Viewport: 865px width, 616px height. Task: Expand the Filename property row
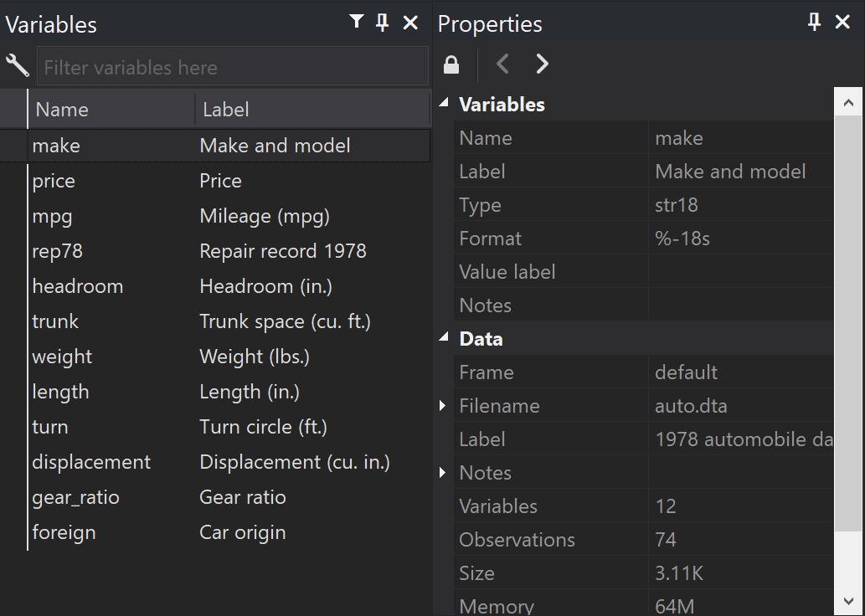pyautogui.click(x=443, y=406)
